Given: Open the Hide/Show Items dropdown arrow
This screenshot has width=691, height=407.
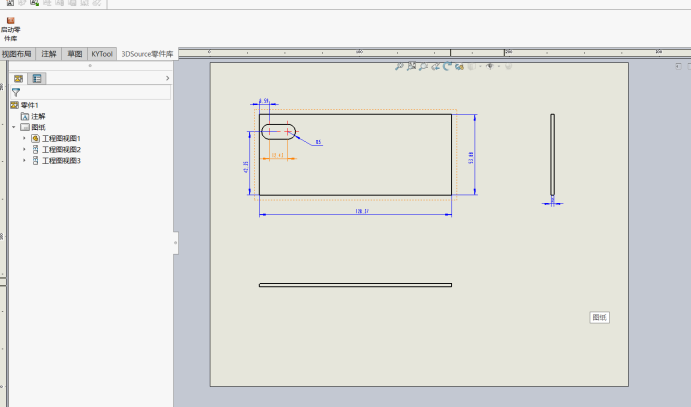Looking at the screenshot, I should point(498,67).
